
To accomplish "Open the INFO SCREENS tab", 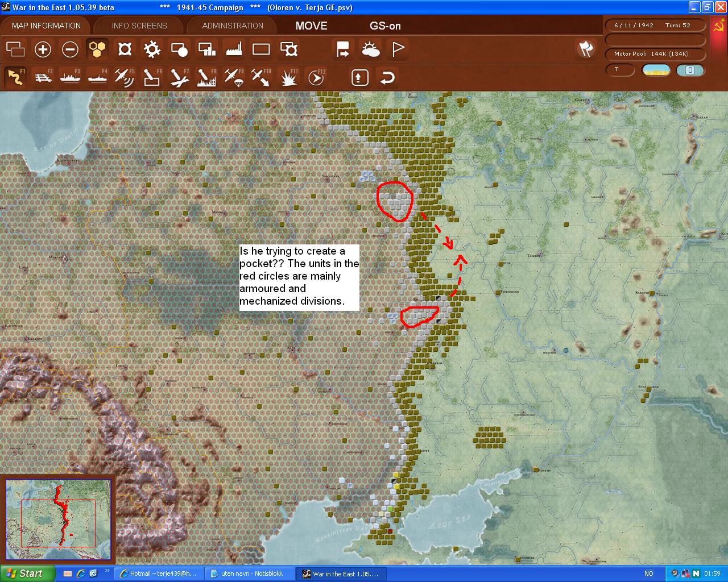I will coord(139,26).
